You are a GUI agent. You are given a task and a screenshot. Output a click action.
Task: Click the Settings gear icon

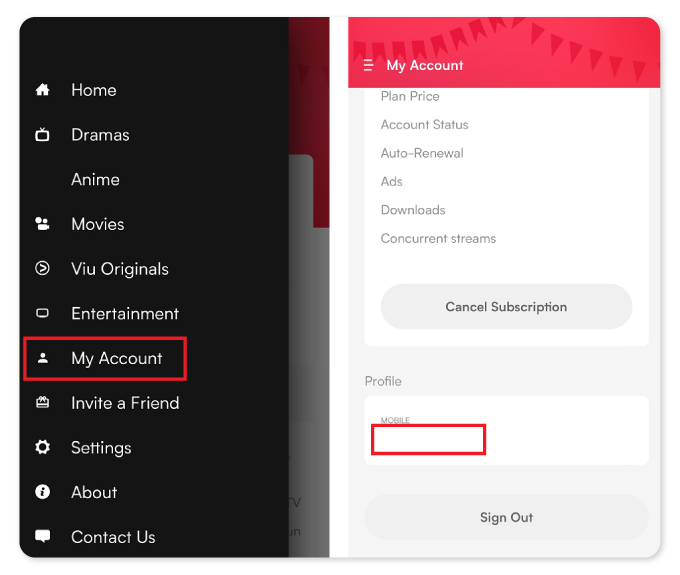(42, 447)
